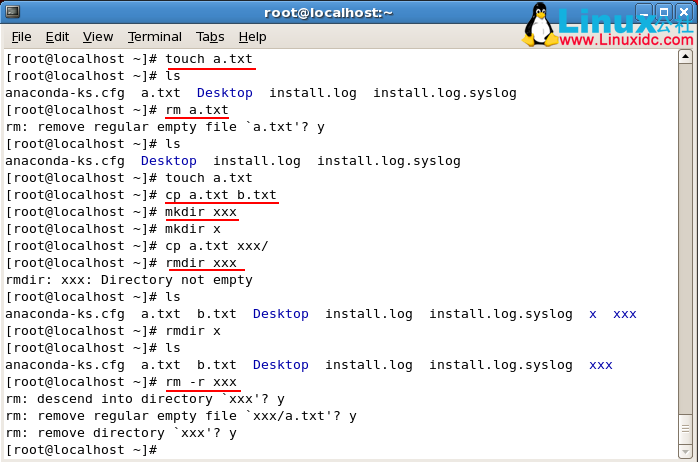The width and height of the screenshot is (698, 462).
Task: Click the 'rm -r xxx' command
Action: 201,381
